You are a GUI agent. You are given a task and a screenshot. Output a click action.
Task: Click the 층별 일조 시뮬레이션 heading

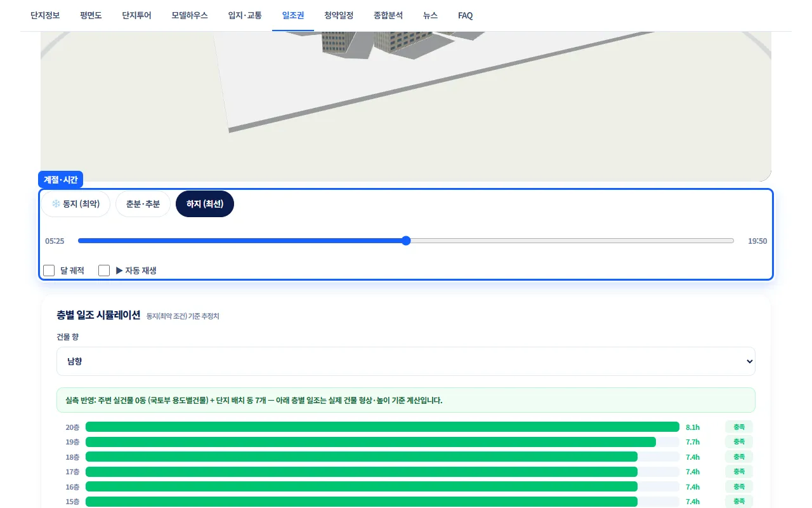[98, 315]
